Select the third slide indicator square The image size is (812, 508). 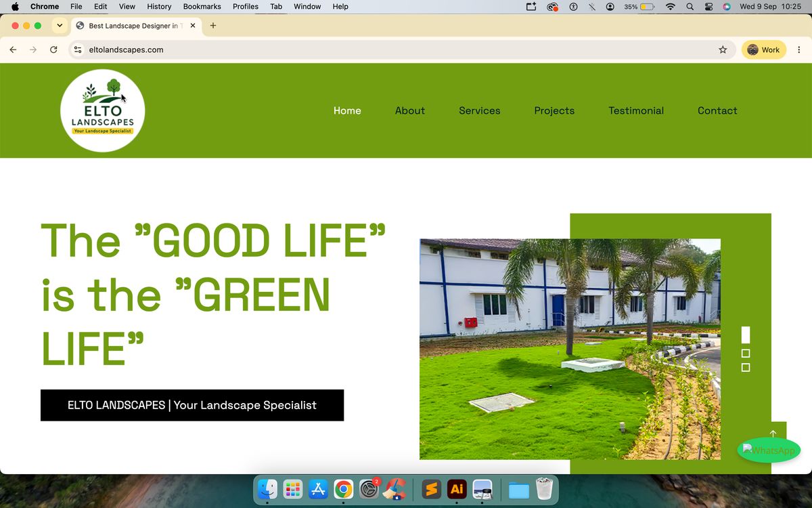coord(746,368)
